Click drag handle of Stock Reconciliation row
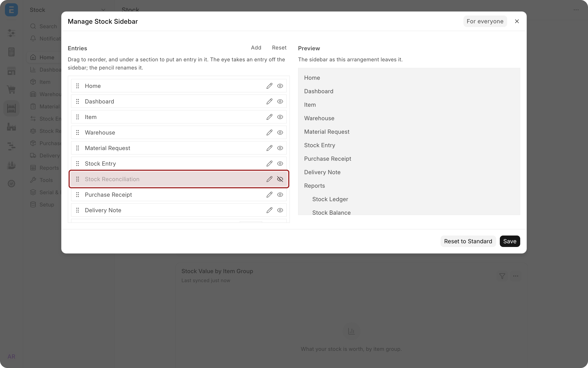The height and width of the screenshot is (368, 588). point(78,179)
